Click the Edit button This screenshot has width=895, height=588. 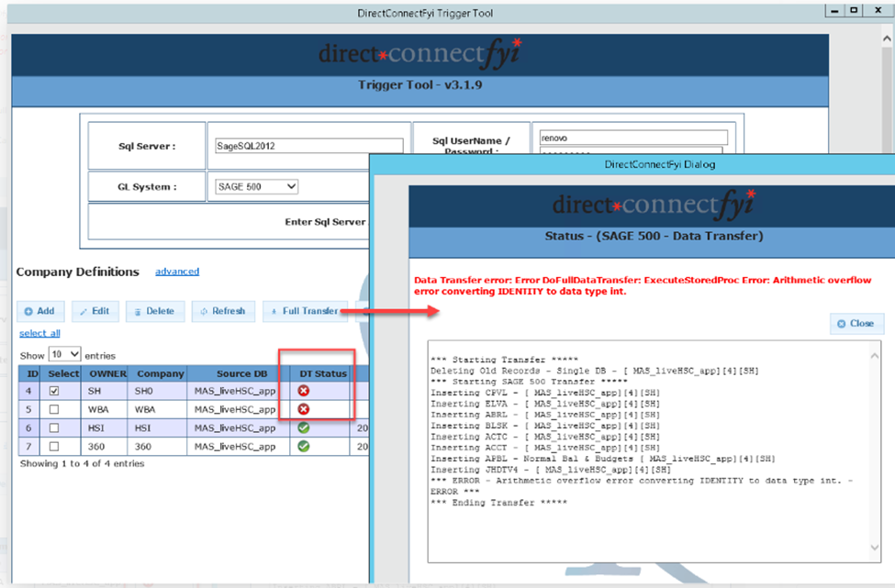click(x=95, y=311)
